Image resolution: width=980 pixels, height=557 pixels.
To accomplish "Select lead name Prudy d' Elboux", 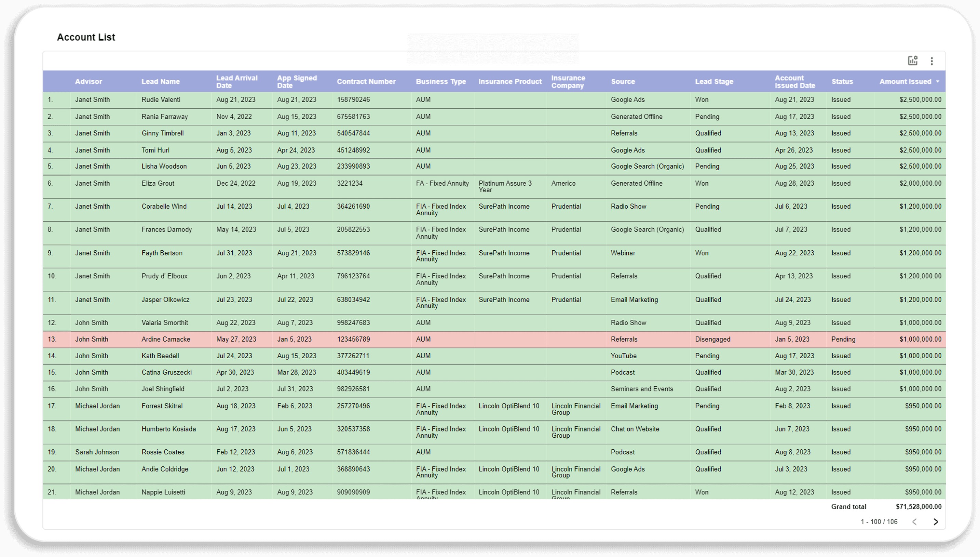I will tap(164, 276).
